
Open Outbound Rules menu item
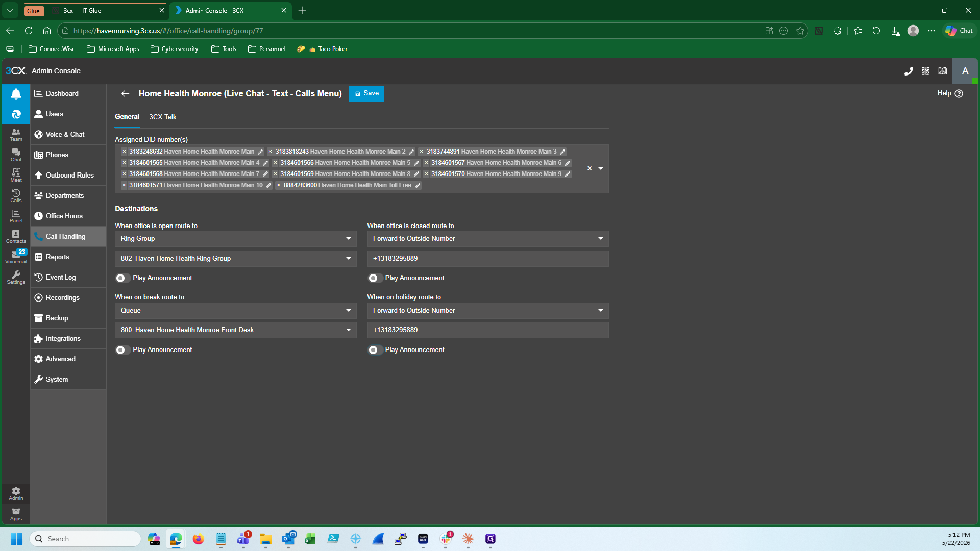pos(68,176)
